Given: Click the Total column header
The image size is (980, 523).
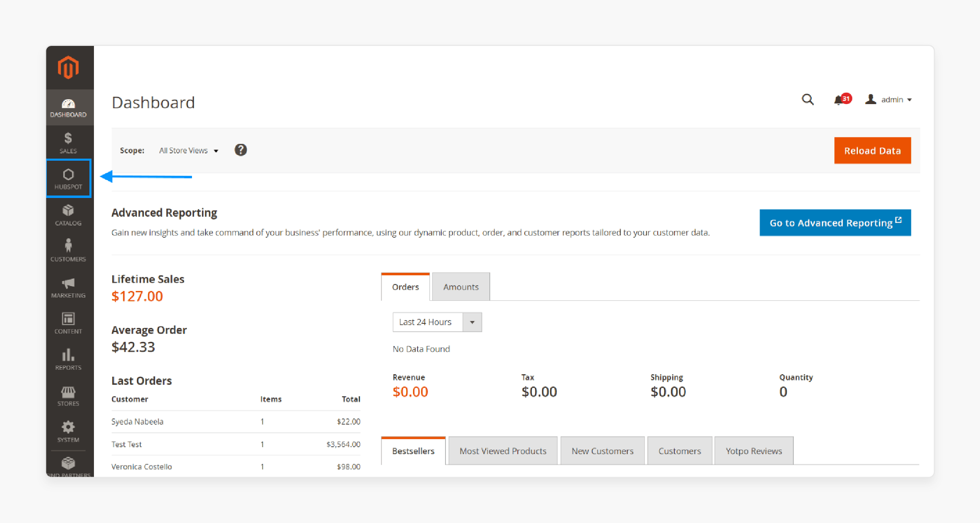Looking at the screenshot, I should [351, 399].
